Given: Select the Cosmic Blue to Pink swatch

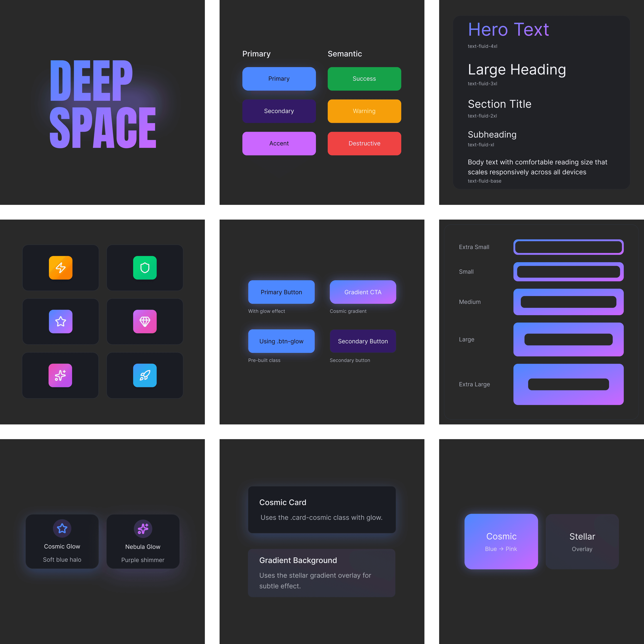Looking at the screenshot, I should tap(501, 541).
